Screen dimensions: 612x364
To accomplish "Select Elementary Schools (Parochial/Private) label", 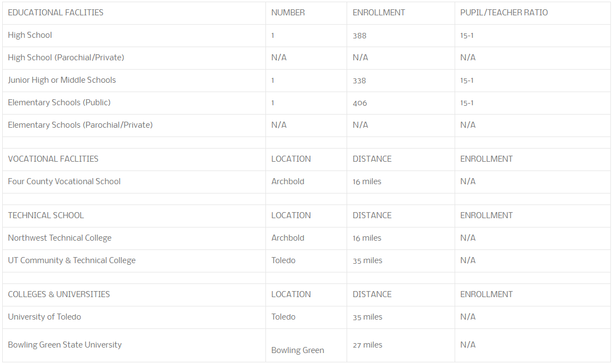I will pyautogui.click(x=80, y=125).
